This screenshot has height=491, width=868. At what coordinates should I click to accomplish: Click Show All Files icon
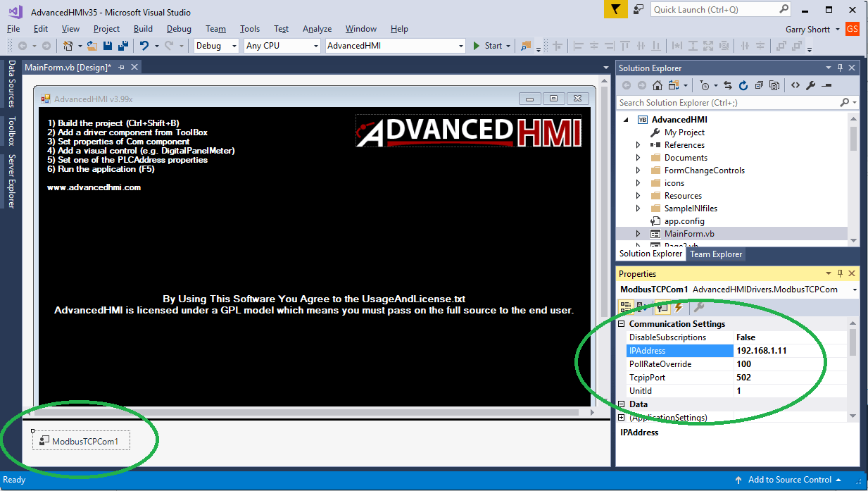(774, 85)
